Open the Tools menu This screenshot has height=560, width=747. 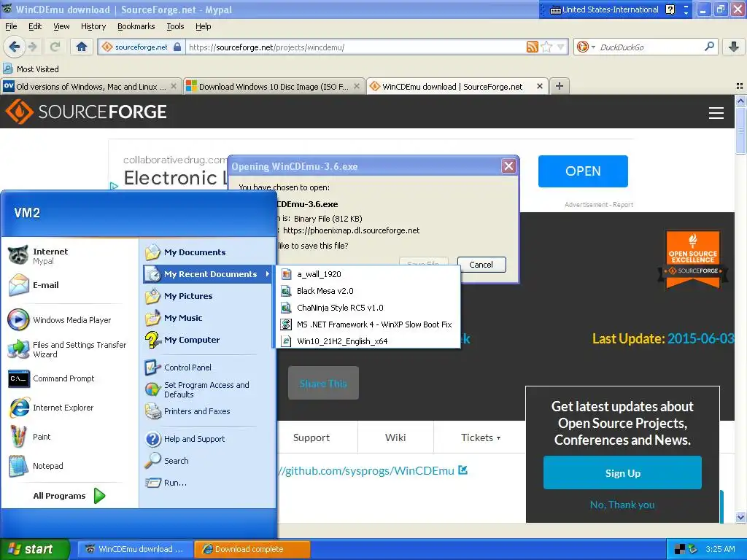click(x=175, y=26)
